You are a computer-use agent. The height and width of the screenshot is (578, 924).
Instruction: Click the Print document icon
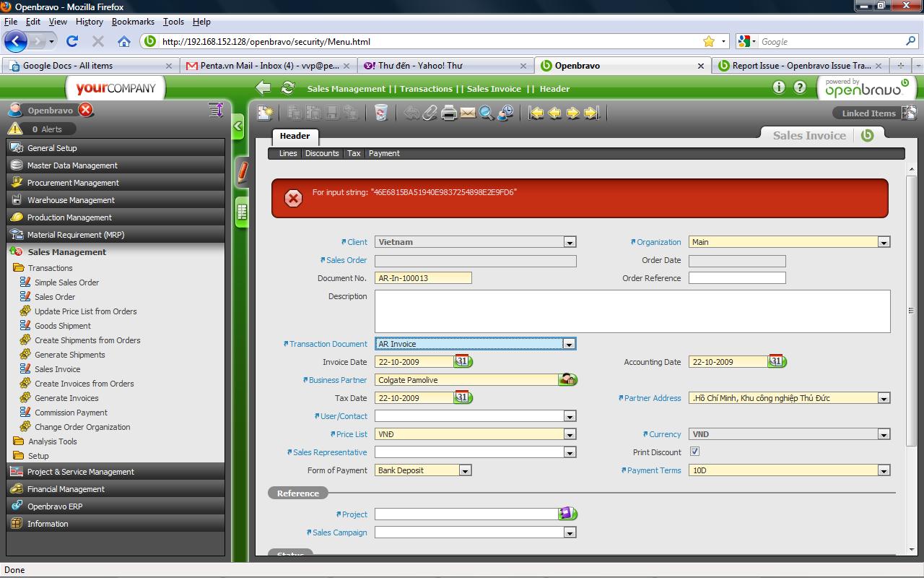point(449,113)
